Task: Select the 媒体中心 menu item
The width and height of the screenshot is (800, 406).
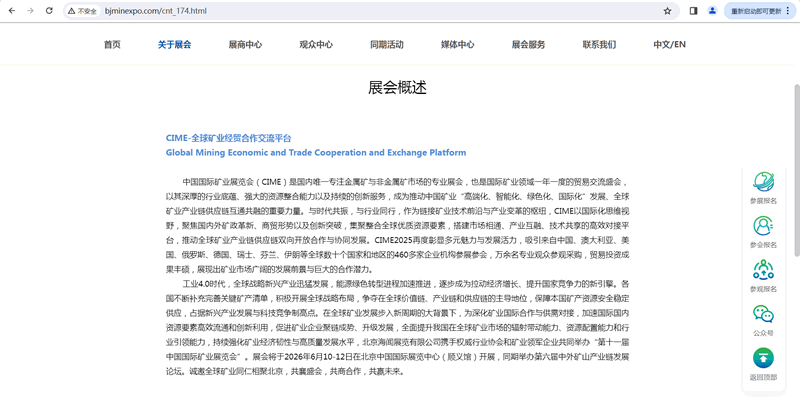Action: (458, 45)
